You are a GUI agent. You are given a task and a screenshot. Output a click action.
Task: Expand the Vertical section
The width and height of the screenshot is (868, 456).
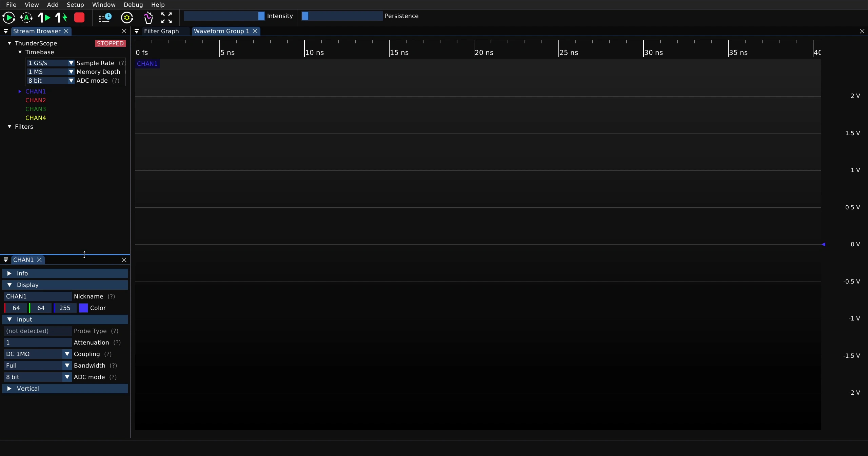click(x=65, y=389)
